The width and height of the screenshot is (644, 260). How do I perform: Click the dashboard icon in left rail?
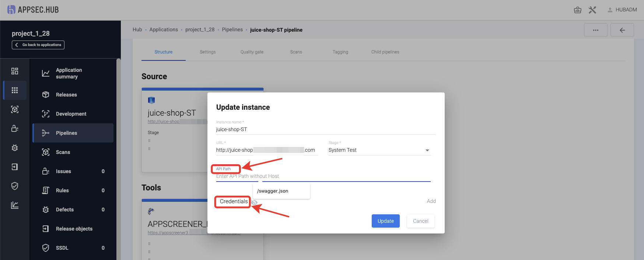tap(15, 71)
